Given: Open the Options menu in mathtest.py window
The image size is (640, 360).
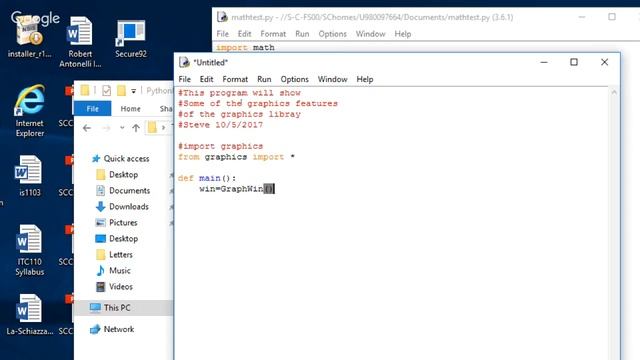Looking at the screenshot, I should tap(332, 34).
